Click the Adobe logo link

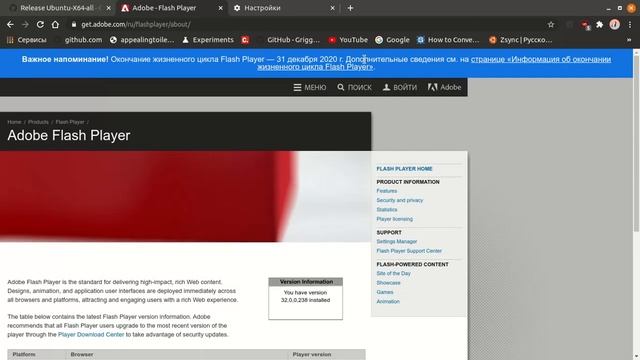click(444, 87)
